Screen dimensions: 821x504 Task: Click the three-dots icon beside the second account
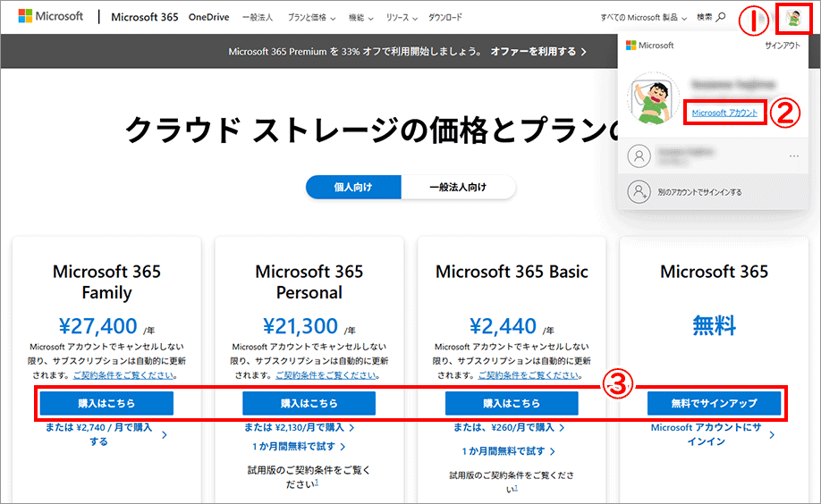click(793, 156)
